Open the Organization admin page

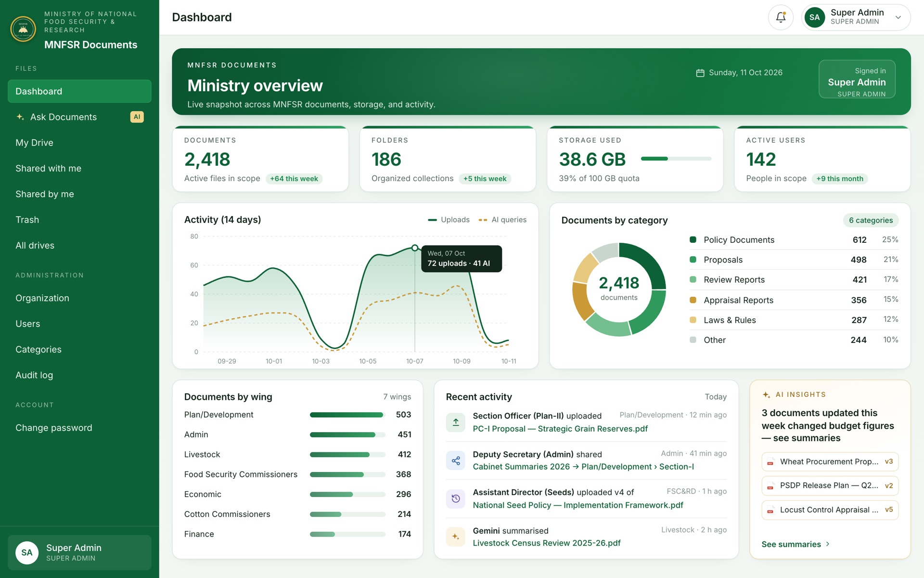pyautogui.click(x=79, y=298)
